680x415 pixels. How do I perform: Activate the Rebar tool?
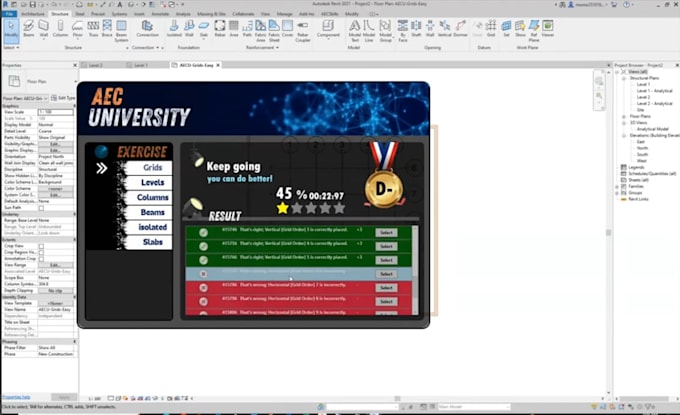pos(220,29)
